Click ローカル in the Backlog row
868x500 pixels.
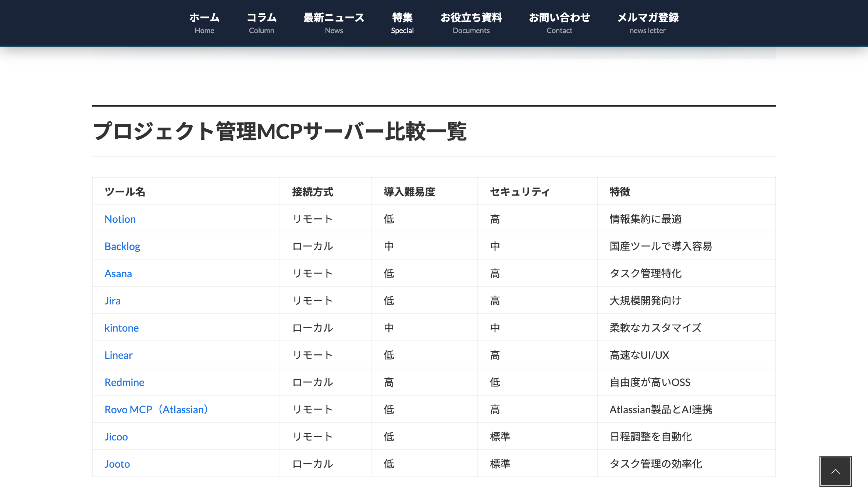[x=312, y=246]
